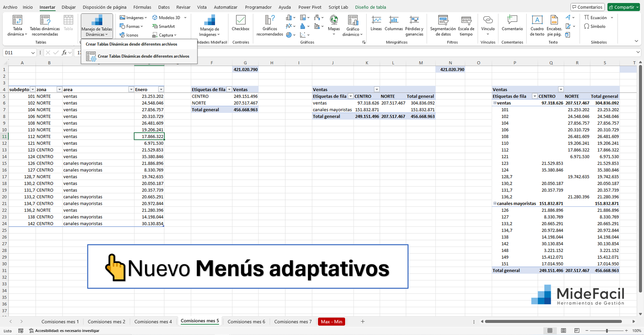644x335 pixels.
Task: Add a new Comentario
Action: pos(512,23)
